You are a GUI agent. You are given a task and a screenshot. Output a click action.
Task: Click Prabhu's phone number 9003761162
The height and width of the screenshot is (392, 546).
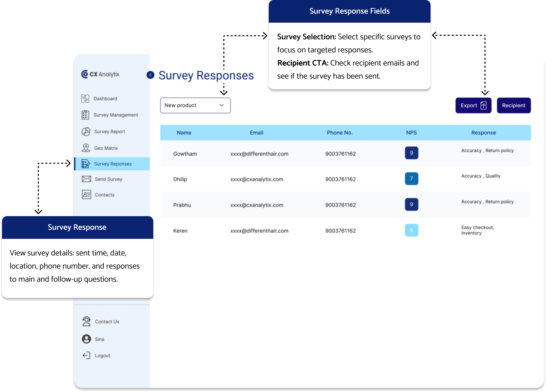(x=340, y=205)
